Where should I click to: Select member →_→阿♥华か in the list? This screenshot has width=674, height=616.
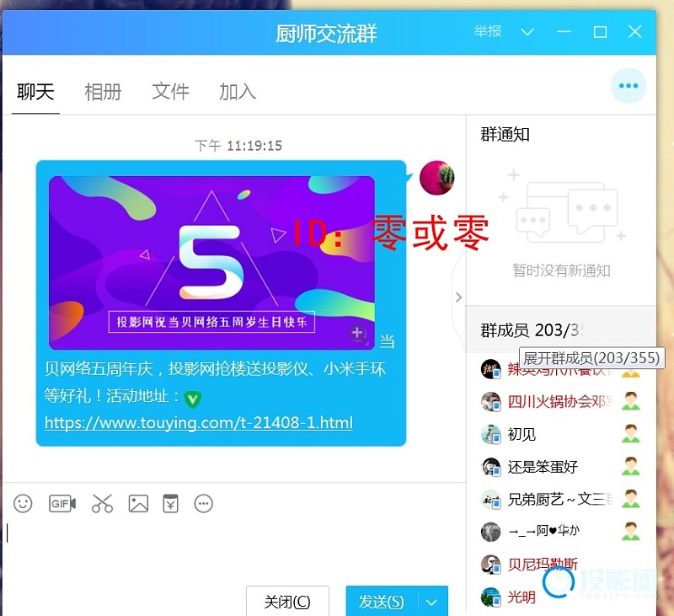click(561, 532)
